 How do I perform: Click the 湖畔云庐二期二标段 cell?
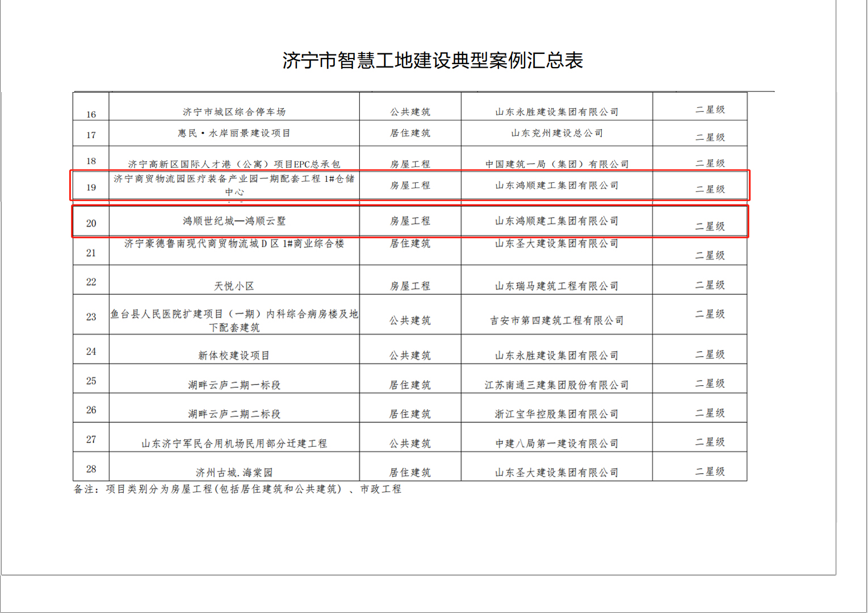coord(234,414)
